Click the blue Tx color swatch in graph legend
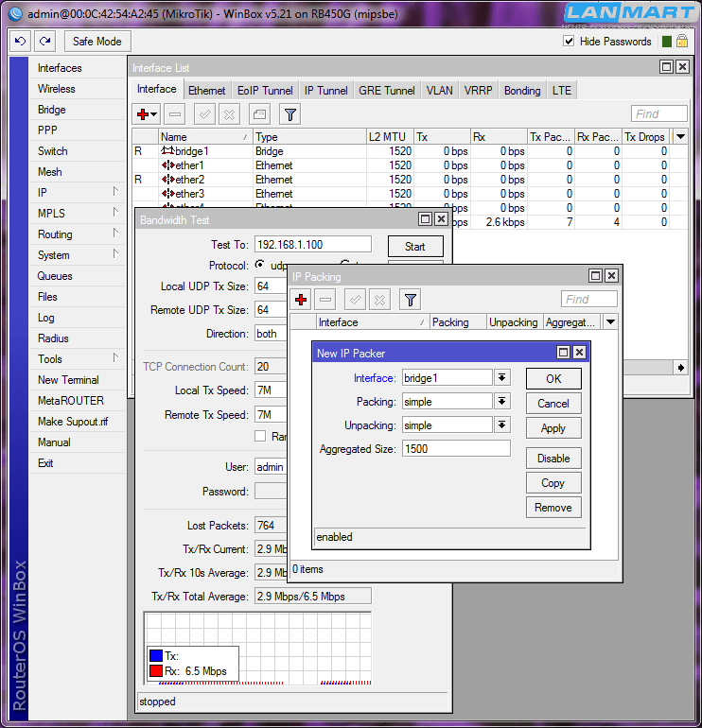 (156, 655)
